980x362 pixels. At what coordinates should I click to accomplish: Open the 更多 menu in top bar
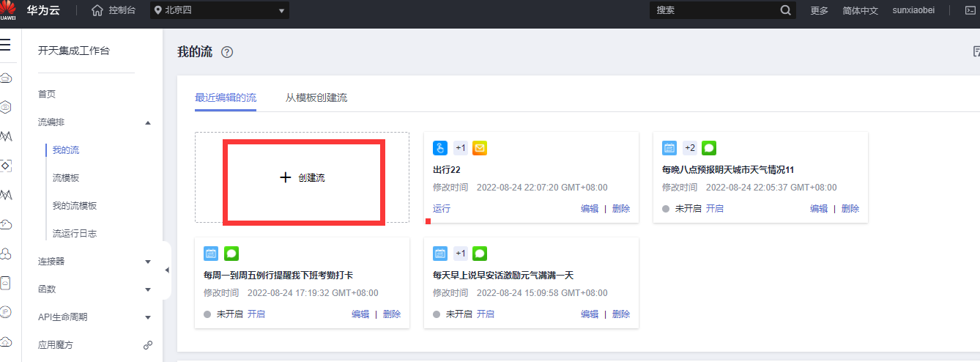coord(820,10)
